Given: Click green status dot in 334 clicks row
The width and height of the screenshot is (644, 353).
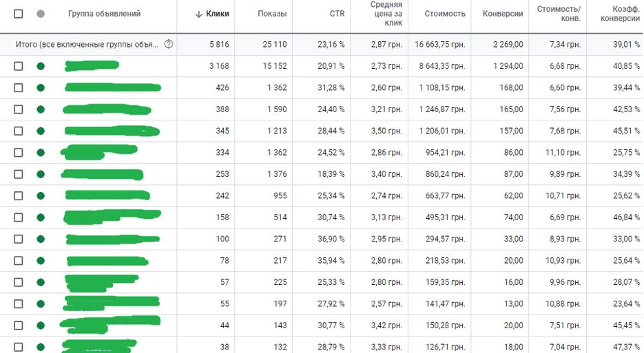Looking at the screenshot, I should pos(41,153).
